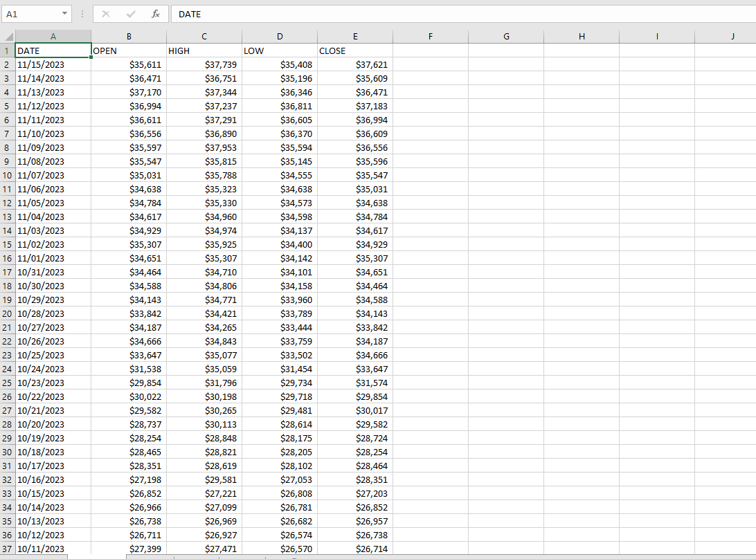Select column H header
Viewport: 756px width, 559px height.
tap(582, 37)
